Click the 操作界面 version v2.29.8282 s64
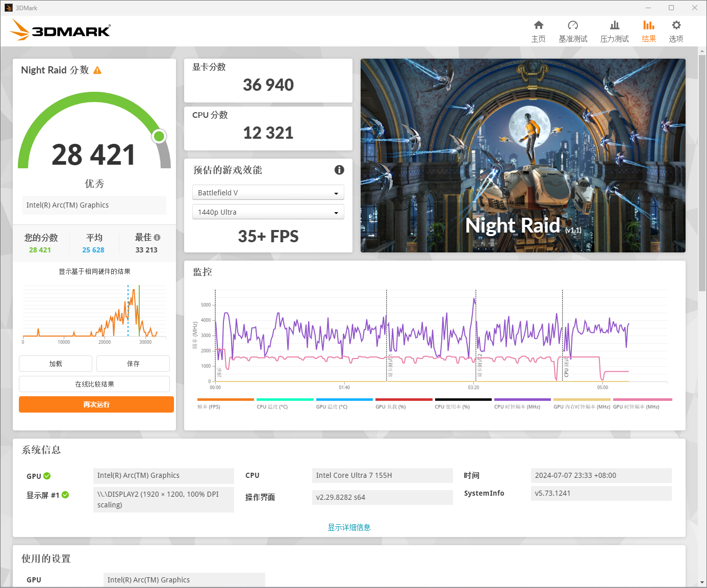This screenshot has width=707, height=588. pos(383,497)
